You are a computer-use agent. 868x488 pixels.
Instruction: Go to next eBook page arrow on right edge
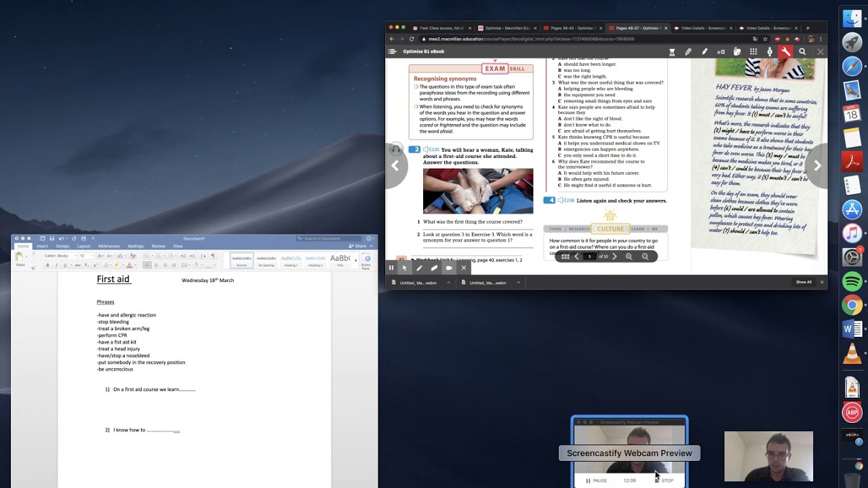tap(817, 165)
